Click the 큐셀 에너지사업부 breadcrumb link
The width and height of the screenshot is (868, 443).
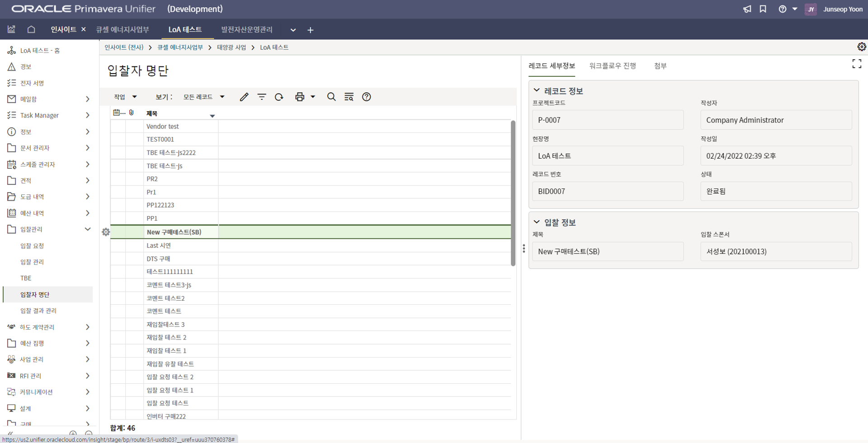tap(180, 47)
